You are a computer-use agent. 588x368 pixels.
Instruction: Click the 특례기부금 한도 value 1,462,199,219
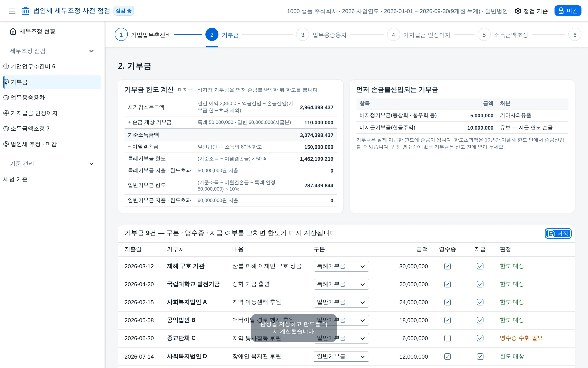tap(316, 159)
